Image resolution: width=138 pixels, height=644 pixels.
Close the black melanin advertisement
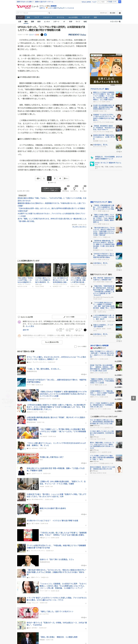[x=121, y=55]
